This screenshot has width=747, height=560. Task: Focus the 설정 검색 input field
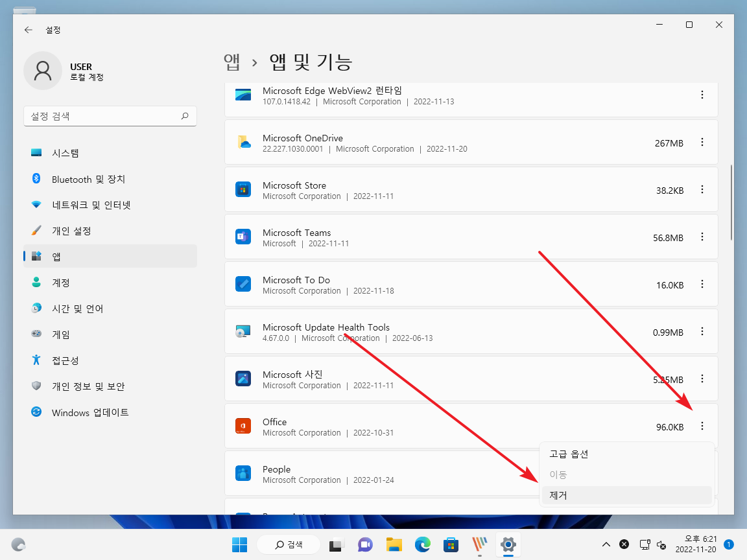(110, 116)
